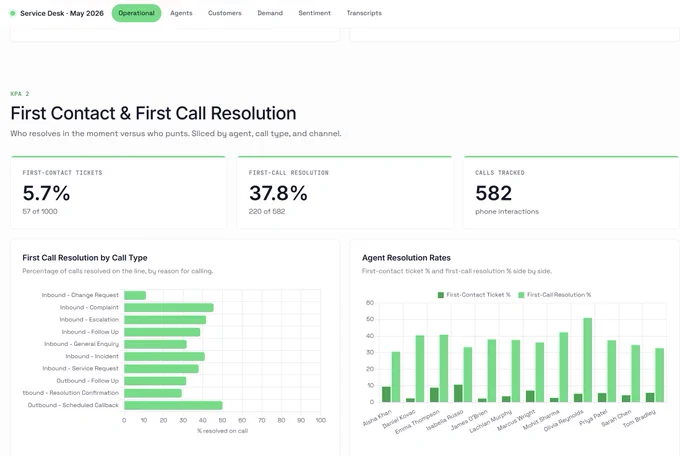The height and width of the screenshot is (456, 680).
Task: Click the '% resolved on call' axis title
Action: coord(222,431)
